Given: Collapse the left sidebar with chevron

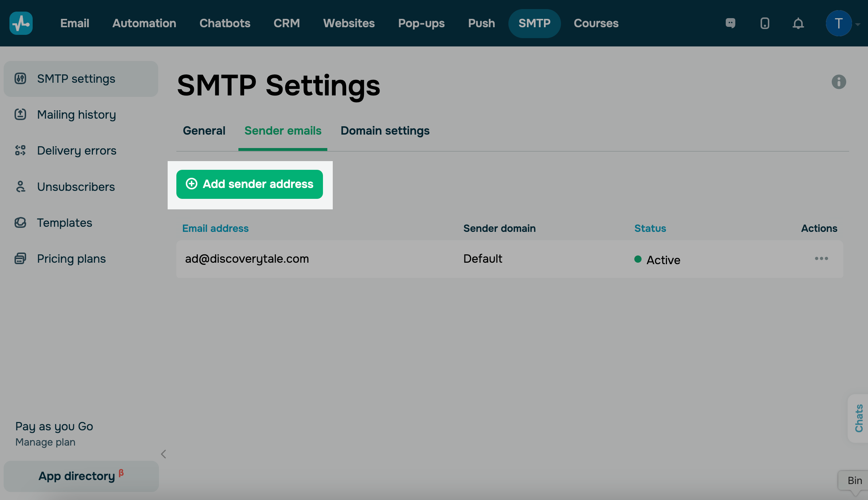Looking at the screenshot, I should click(164, 454).
